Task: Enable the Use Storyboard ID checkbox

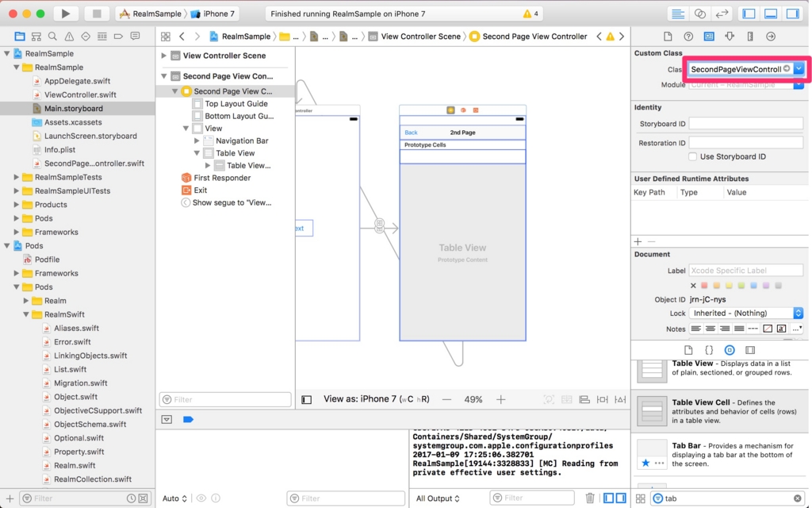Action: [692, 156]
